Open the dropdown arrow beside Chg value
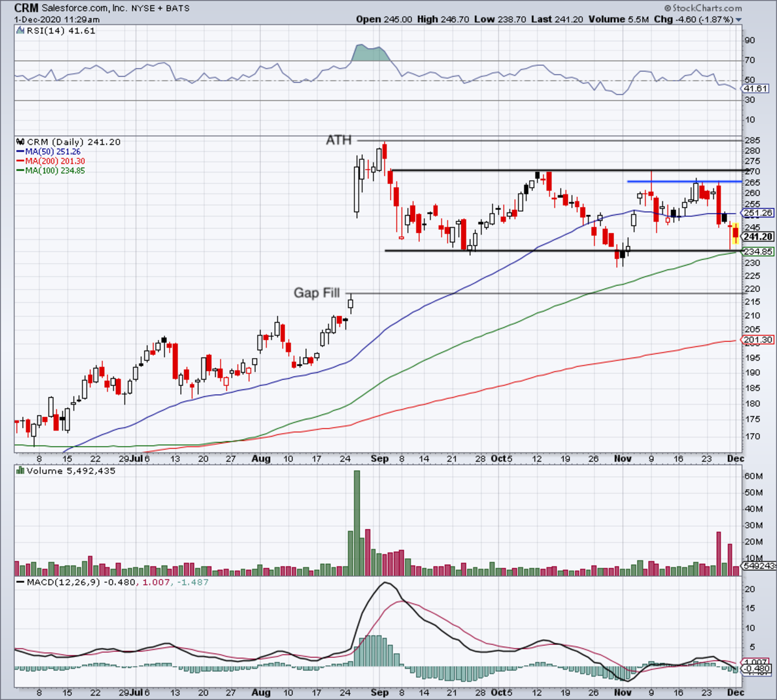Viewport: 777px width, 700px height. tap(739, 20)
